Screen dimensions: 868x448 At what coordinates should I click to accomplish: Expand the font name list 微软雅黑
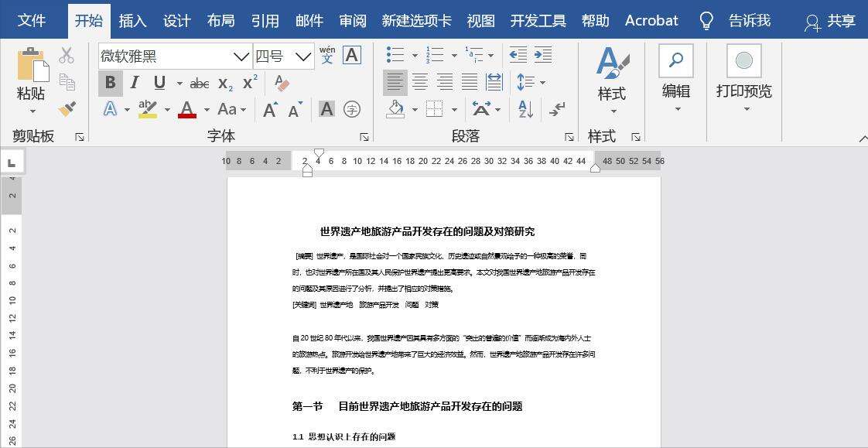pyautogui.click(x=240, y=56)
